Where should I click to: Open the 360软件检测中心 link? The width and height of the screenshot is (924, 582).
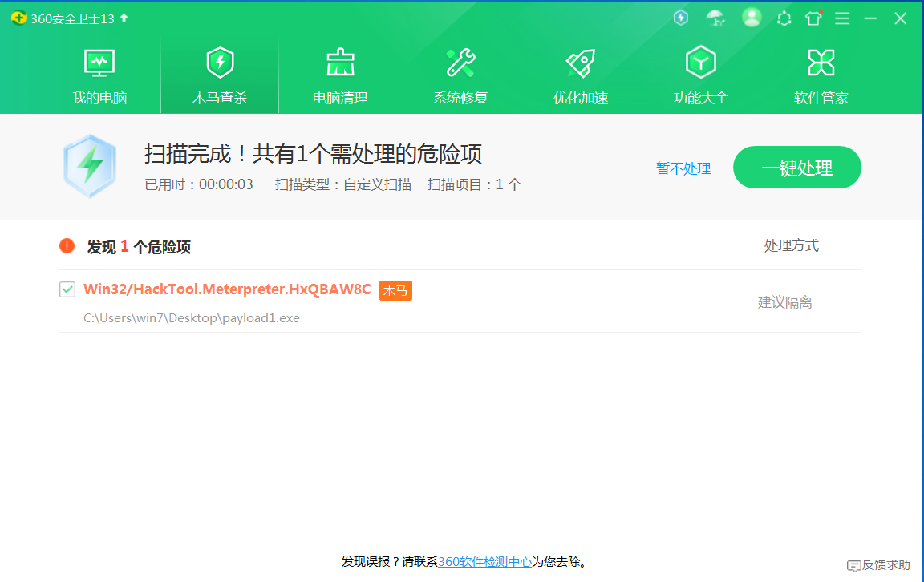[x=484, y=562]
